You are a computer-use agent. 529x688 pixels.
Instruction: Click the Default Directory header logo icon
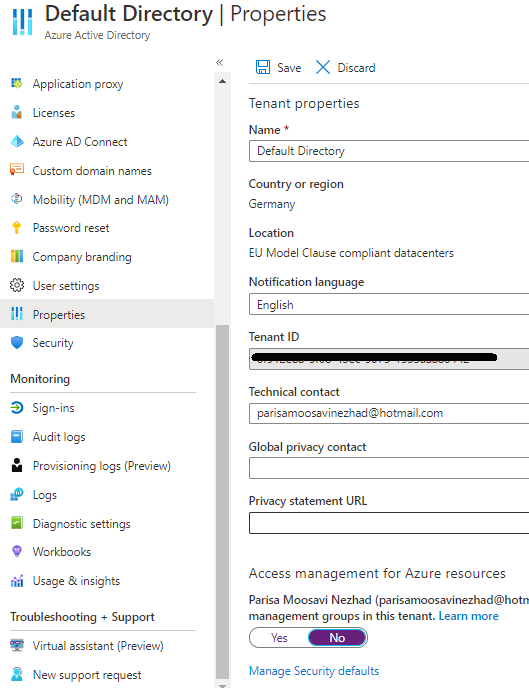point(22,22)
